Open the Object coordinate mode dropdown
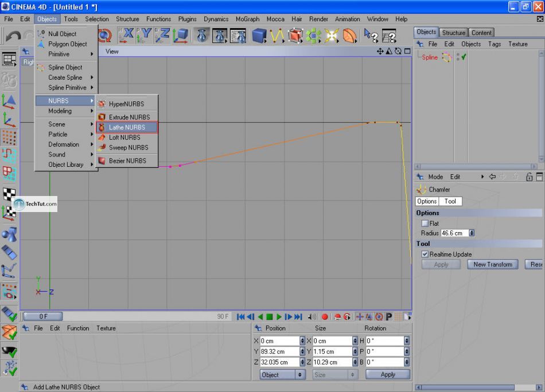The width and height of the screenshot is (545, 392). 283,375
